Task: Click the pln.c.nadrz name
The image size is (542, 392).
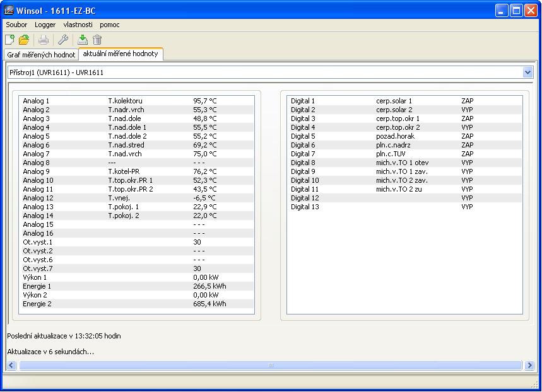Action: pyautogui.click(x=393, y=145)
